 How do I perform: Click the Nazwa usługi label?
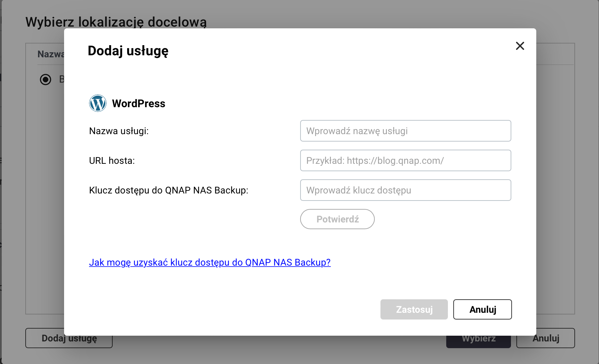click(119, 131)
